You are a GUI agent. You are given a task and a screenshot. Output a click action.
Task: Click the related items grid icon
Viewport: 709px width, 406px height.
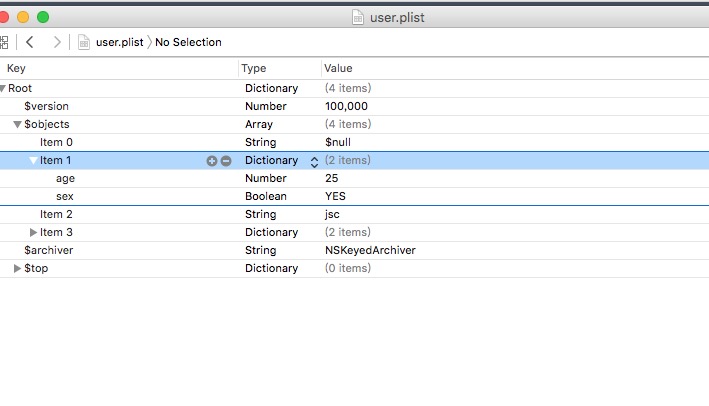pos(4,42)
